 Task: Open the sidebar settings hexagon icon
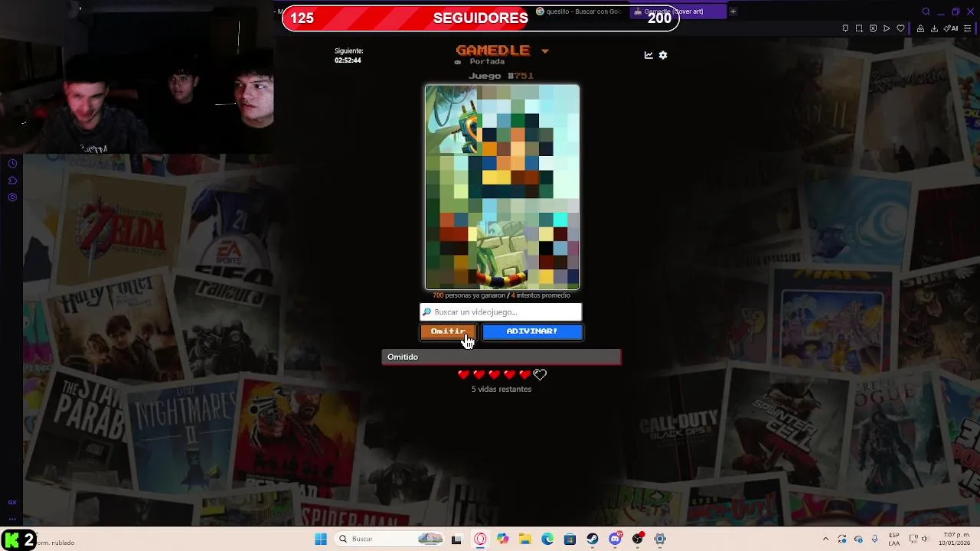(x=12, y=197)
